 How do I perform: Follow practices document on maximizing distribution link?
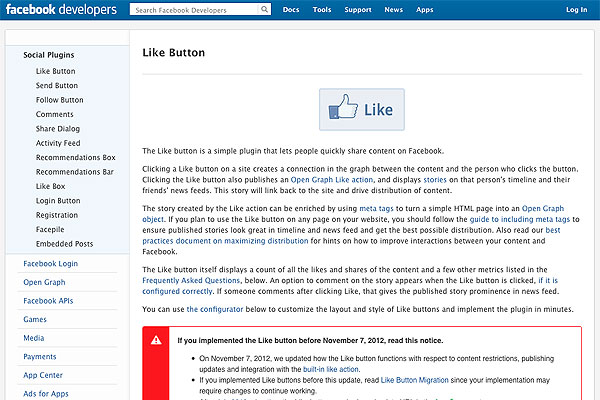(225, 241)
